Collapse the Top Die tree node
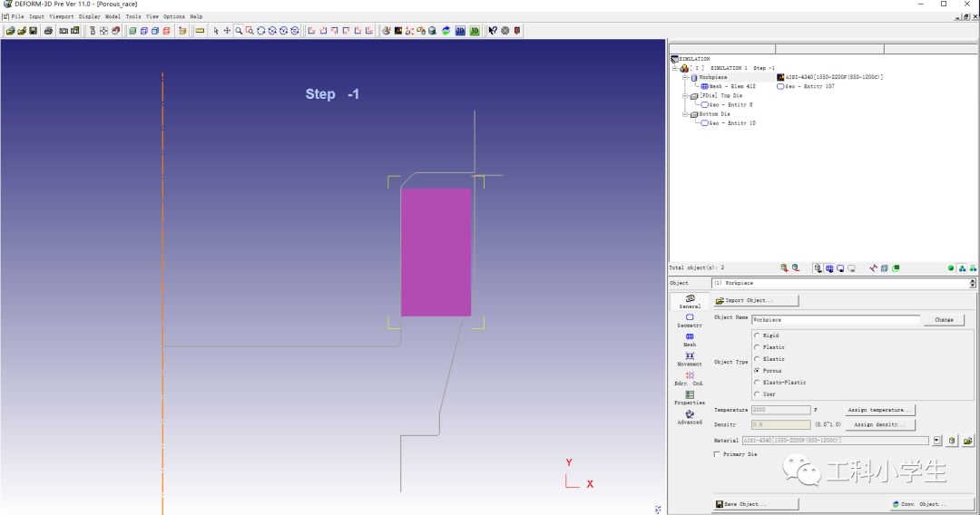 [x=685, y=96]
